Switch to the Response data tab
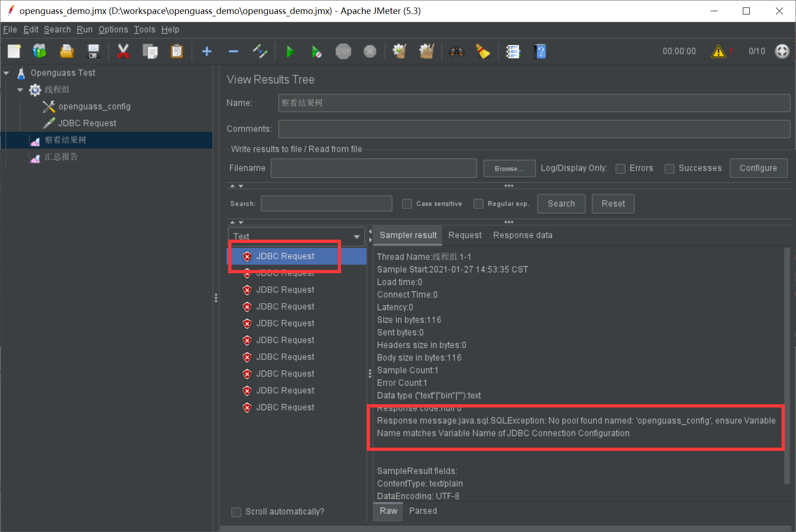The image size is (796, 532). tap(523, 235)
